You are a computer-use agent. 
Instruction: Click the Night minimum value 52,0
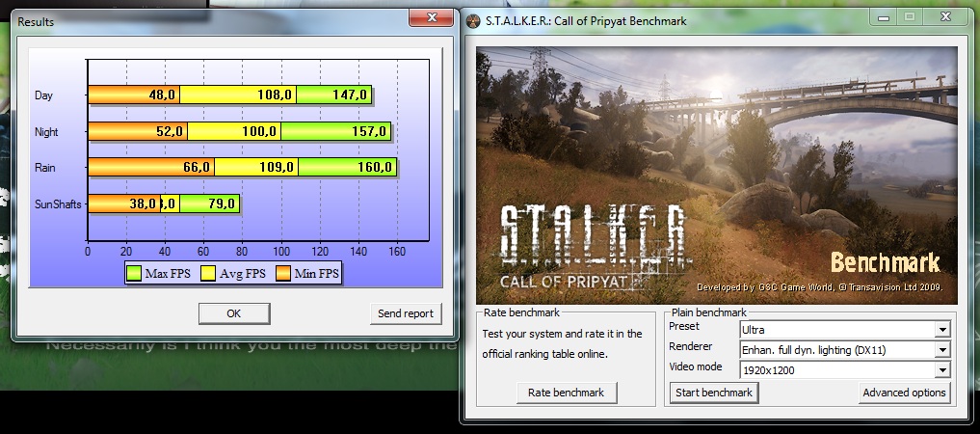[170, 131]
